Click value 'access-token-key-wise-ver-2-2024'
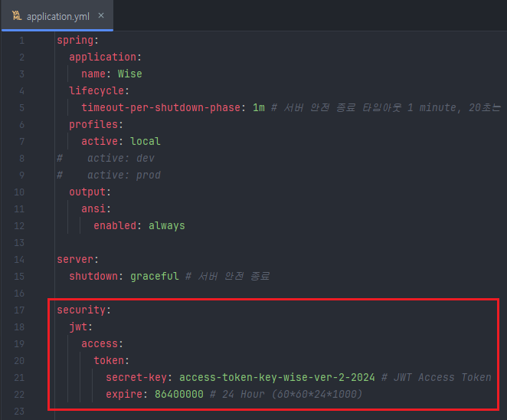Image resolution: width=507 pixels, height=420 pixels. tap(277, 377)
